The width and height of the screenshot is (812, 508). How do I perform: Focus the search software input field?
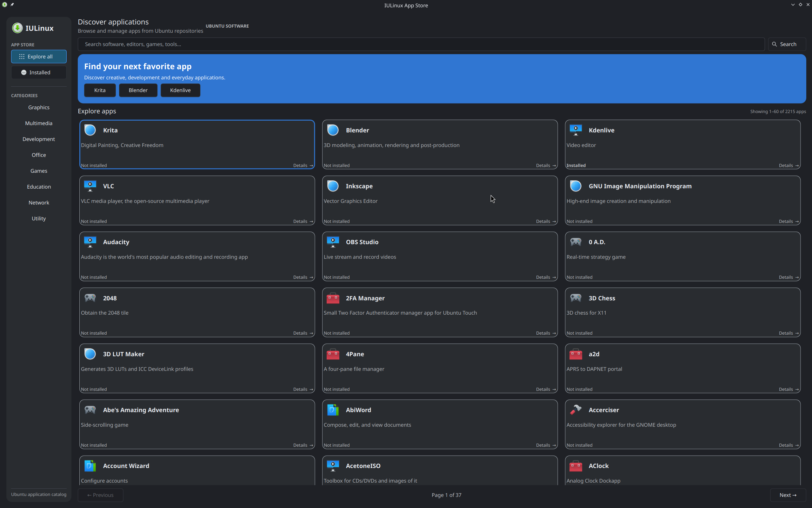[421, 44]
